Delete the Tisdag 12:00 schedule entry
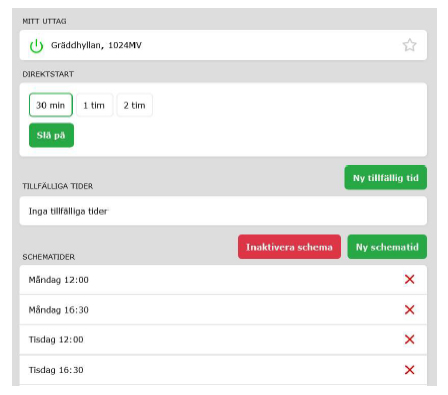 409,339
